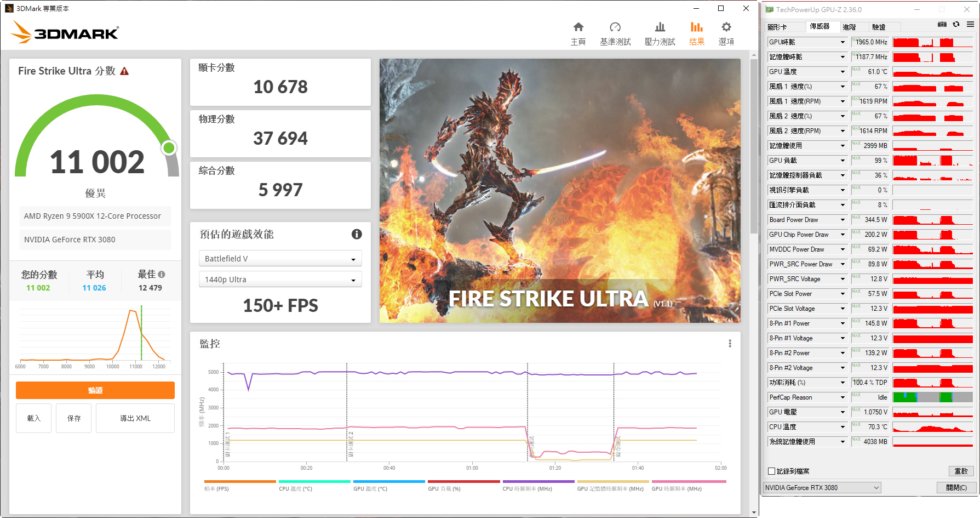This screenshot has width=980, height=518.
Task: Click the 3DMark vertical scrollbar thumb
Action: pyautogui.click(x=754, y=145)
